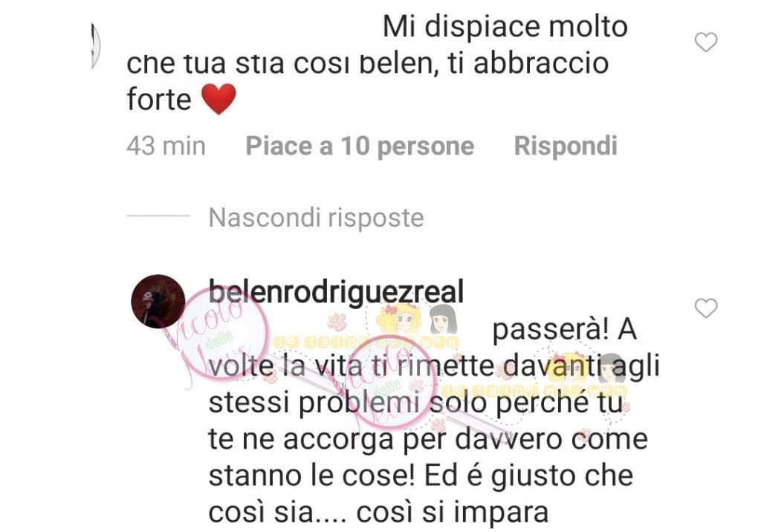
Task: Tap the line left of Nascondi risposte
Action: pyautogui.click(x=158, y=215)
